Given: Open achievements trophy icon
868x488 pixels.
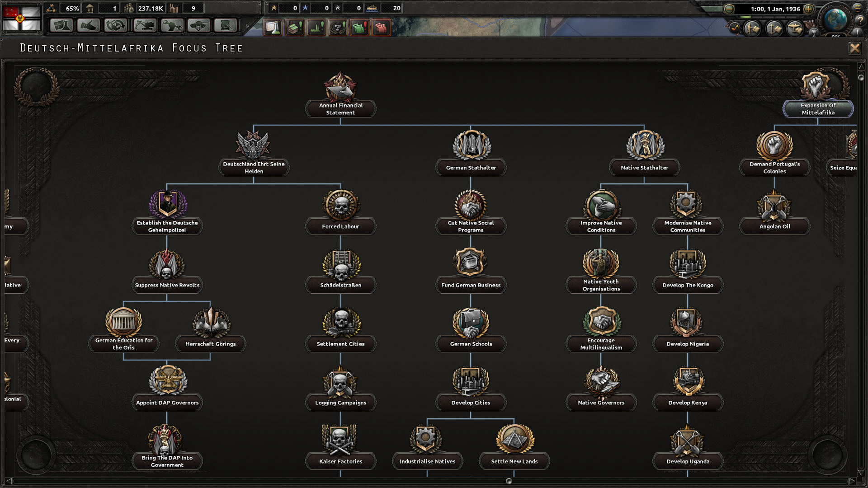Looking at the screenshot, I should click(x=813, y=32).
